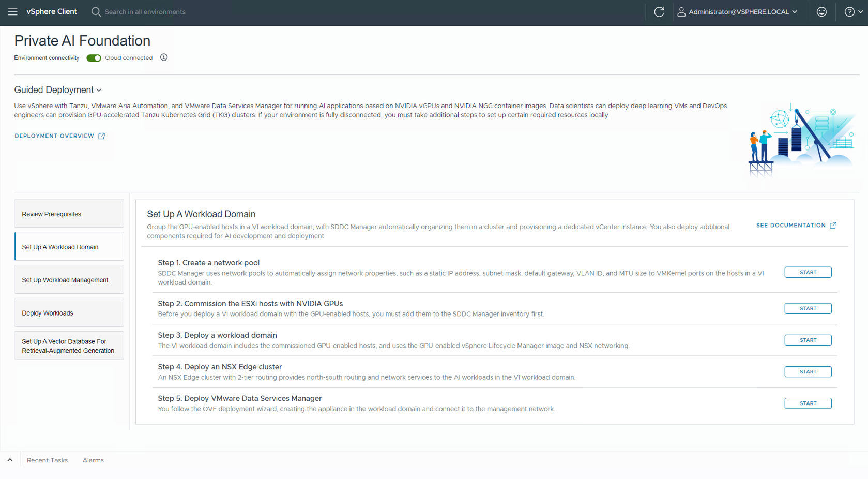Focus the Search in all environments field
Viewport: 868px width, 479px height.
(x=145, y=12)
